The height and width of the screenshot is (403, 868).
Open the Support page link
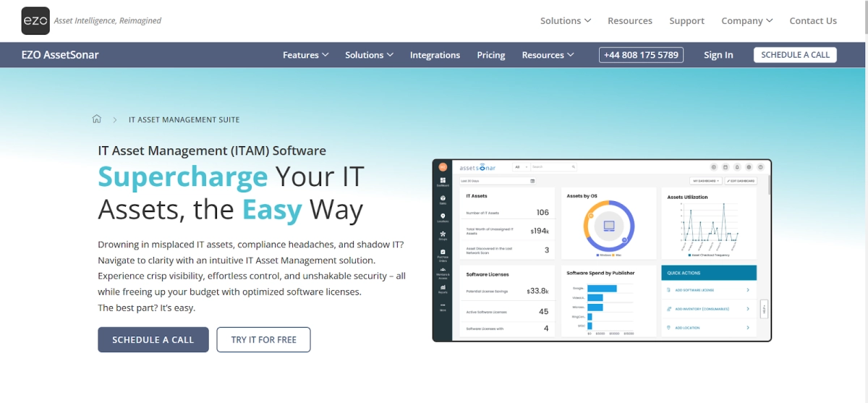[x=687, y=21]
